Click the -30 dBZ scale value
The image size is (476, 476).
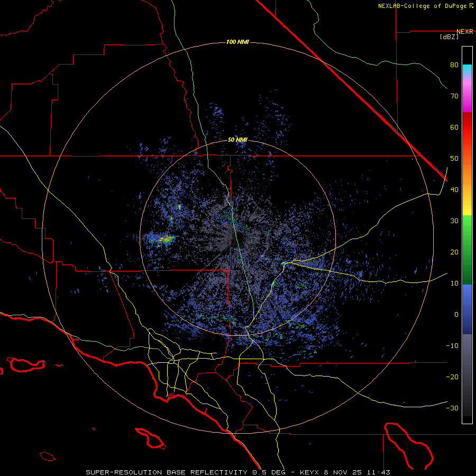[452, 408]
